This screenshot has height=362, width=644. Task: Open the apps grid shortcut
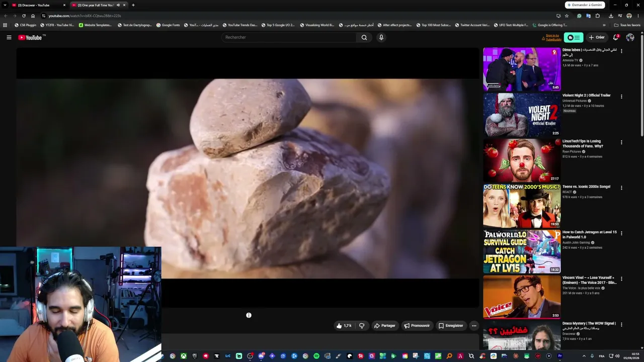pos(5,25)
